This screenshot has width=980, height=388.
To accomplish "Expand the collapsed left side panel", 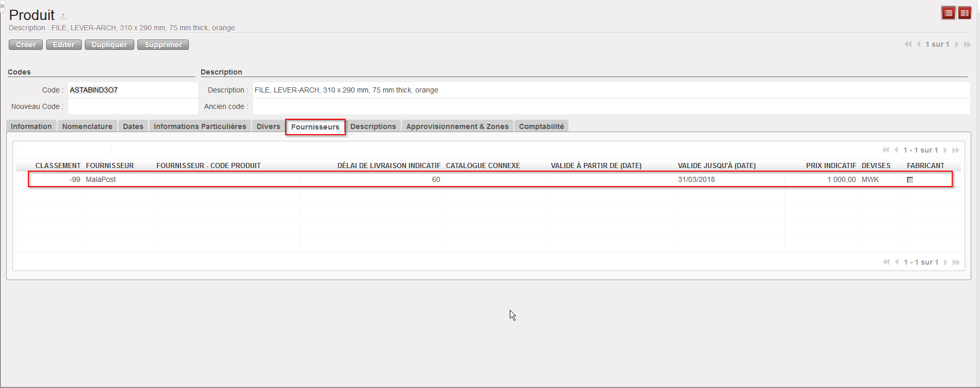I will [2, 6].
